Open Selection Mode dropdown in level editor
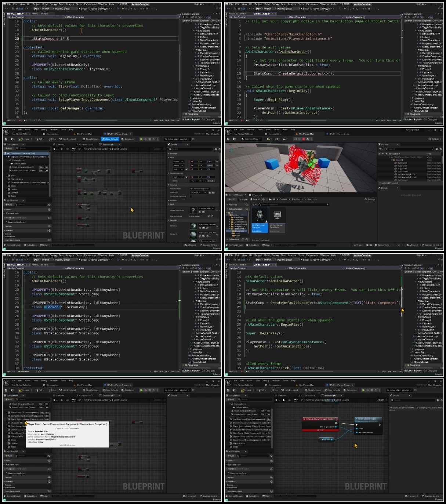 (x=251, y=139)
